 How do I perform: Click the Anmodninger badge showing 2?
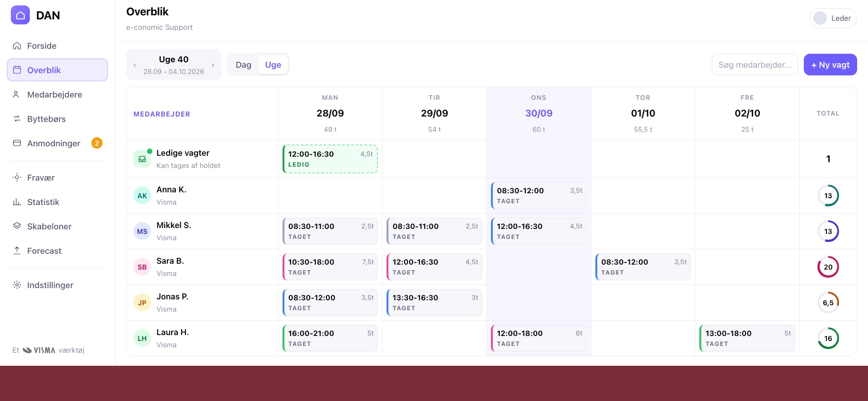click(x=97, y=143)
